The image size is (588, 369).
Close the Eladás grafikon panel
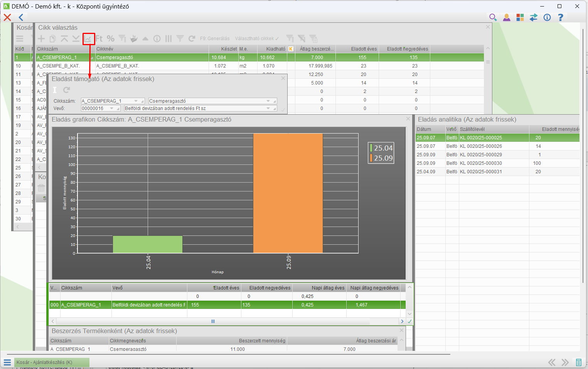point(408,119)
